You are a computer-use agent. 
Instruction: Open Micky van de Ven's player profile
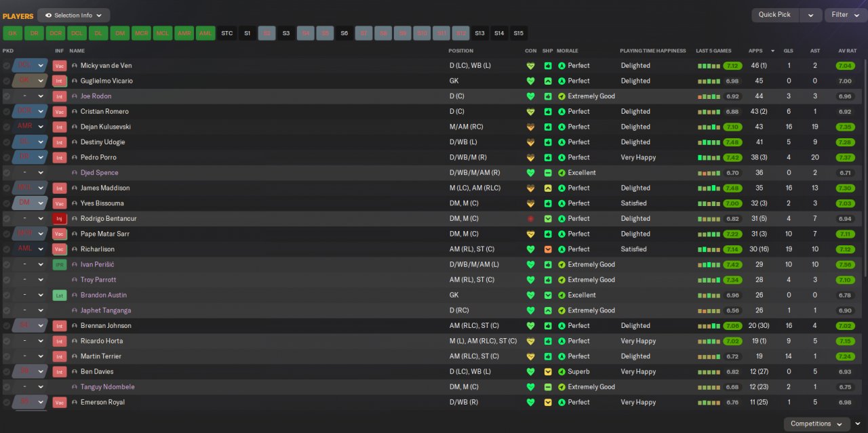[x=106, y=66]
